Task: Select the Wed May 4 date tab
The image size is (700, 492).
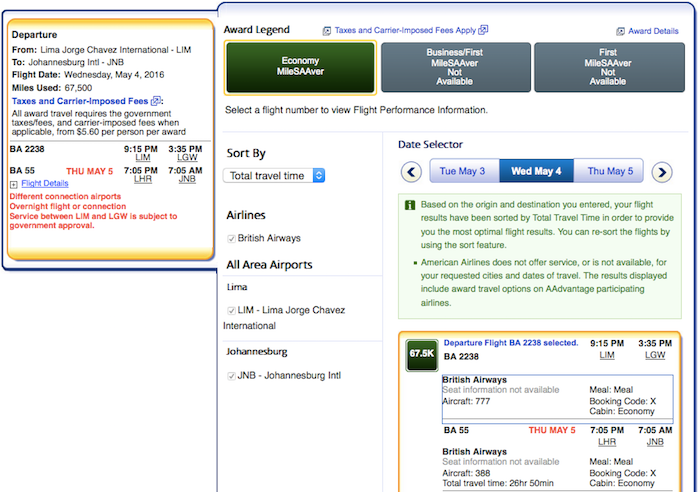Action: pyautogui.click(x=536, y=171)
